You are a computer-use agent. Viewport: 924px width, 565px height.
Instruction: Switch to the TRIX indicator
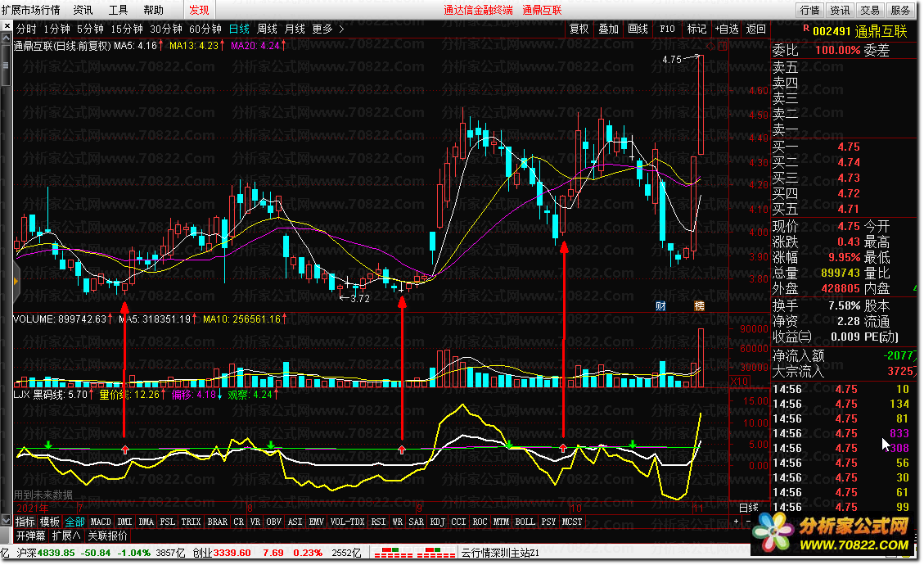(x=191, y=522)
